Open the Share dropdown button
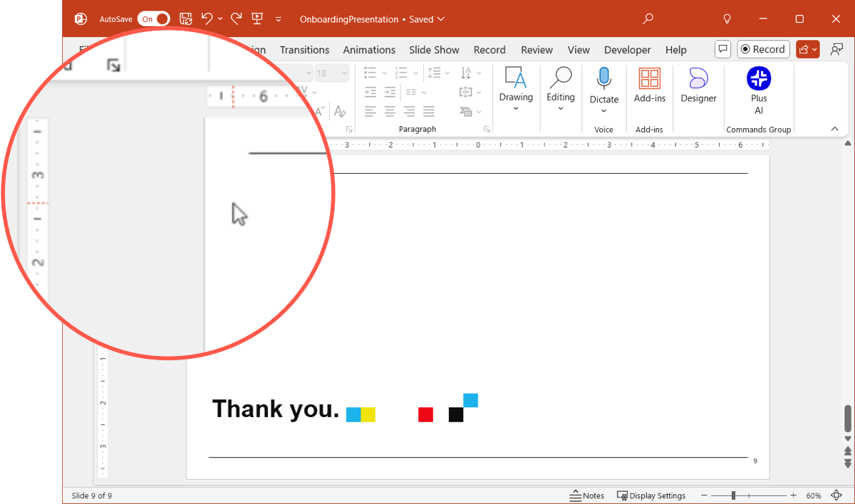The image size is (855, 504). tap(808, 49)
